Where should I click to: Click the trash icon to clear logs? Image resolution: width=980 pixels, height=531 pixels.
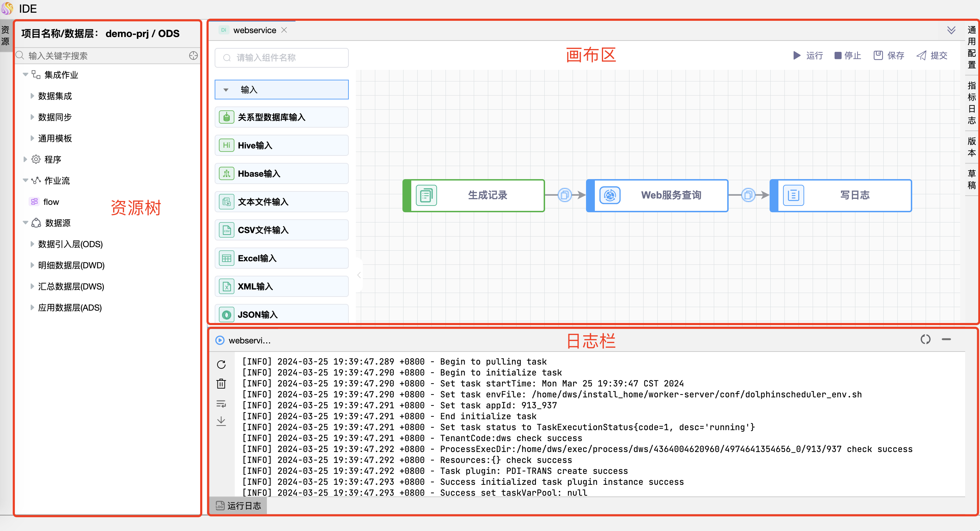[221, 384]
